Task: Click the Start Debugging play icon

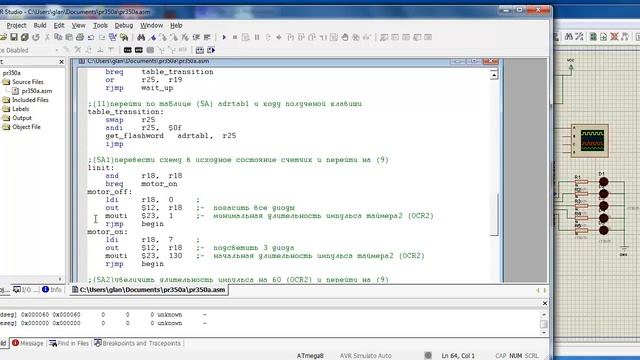Action: [x=224, y=37]
